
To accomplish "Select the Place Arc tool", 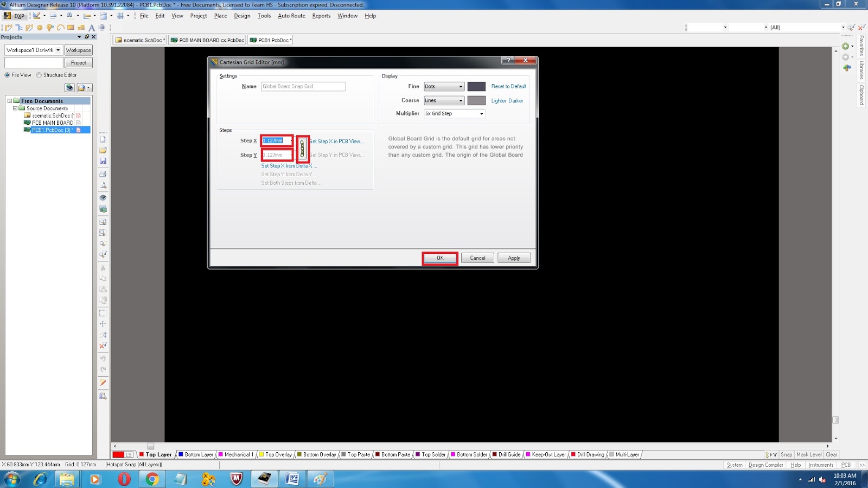I will tap(60, 28).
